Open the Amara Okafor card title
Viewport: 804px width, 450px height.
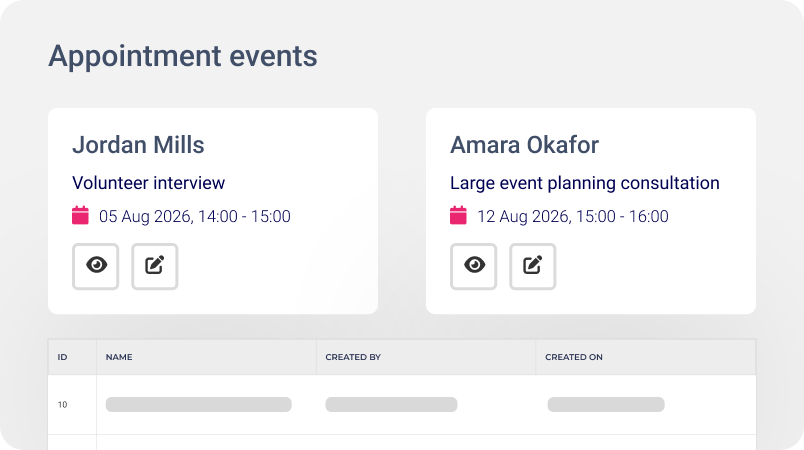coord(525,145)
